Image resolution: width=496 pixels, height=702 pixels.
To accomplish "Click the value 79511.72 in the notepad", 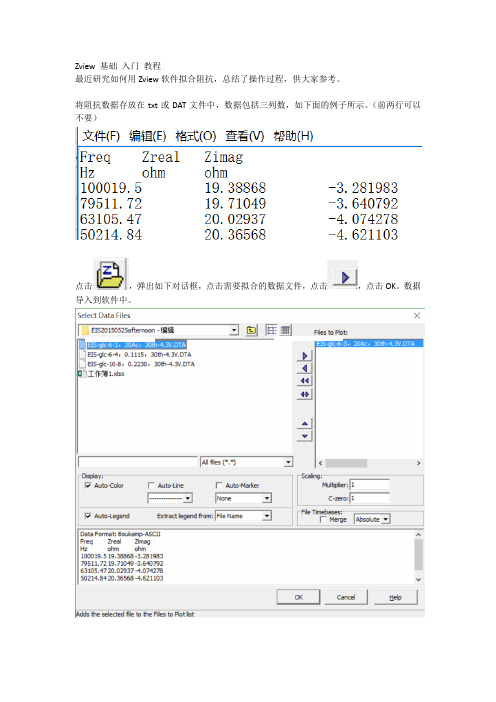I will coord(111,203).
